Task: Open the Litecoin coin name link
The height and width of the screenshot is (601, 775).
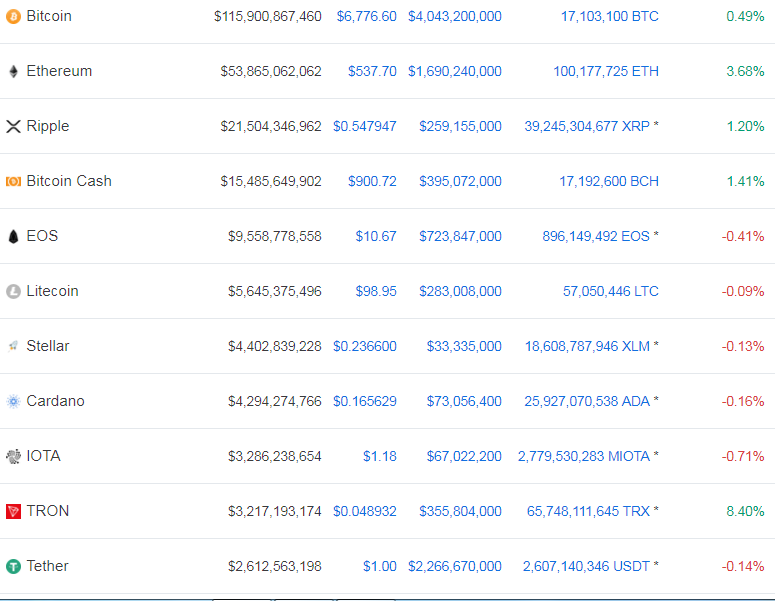Action: [52, 291]
